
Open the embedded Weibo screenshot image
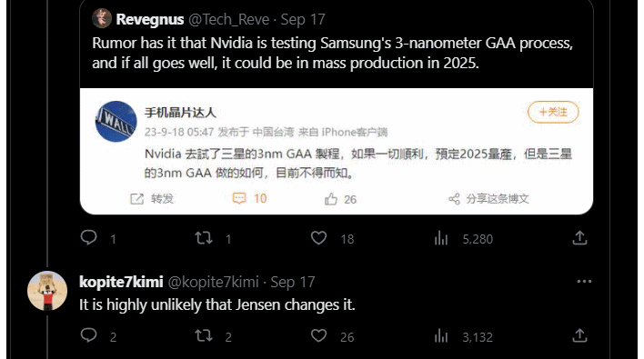[x=337, y=152]
